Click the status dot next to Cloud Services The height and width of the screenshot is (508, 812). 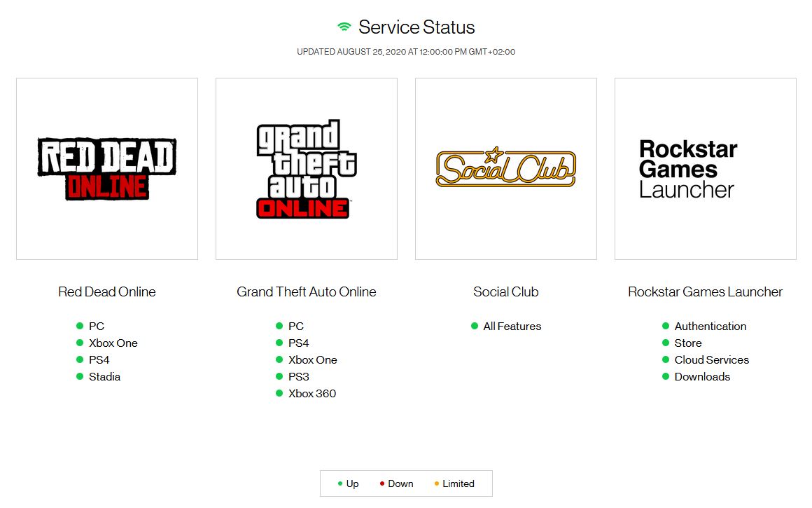pos(666,359)
